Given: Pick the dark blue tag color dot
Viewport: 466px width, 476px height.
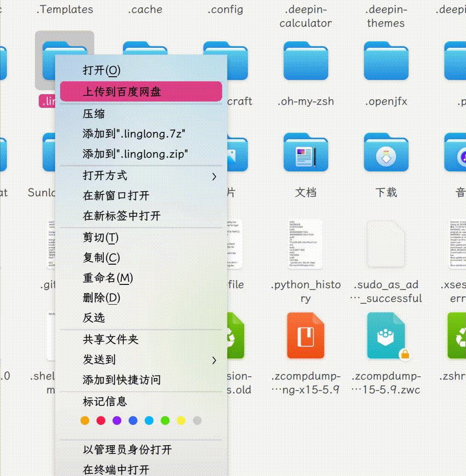Looking at the screenshot, I should pyautogui.click(x=133, y=420).
